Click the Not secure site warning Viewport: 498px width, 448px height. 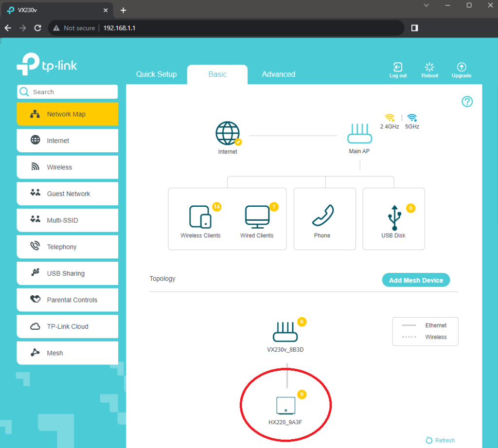74,28
